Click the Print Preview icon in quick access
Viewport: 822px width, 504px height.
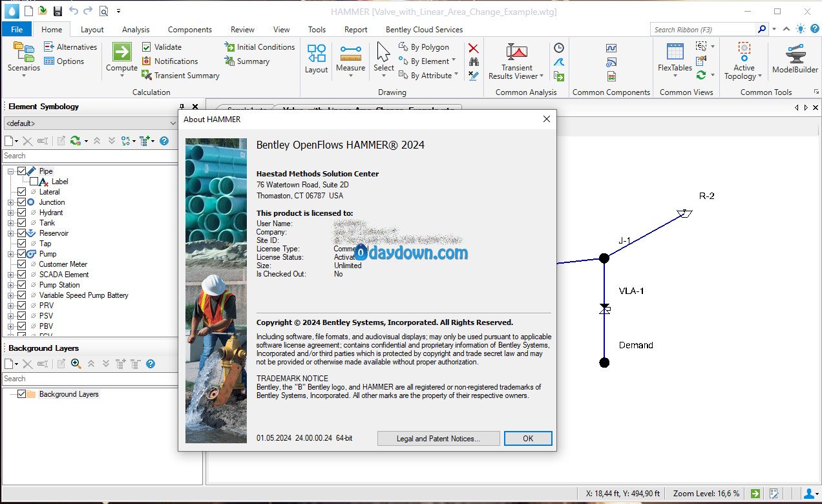click(x=104, y=11)
